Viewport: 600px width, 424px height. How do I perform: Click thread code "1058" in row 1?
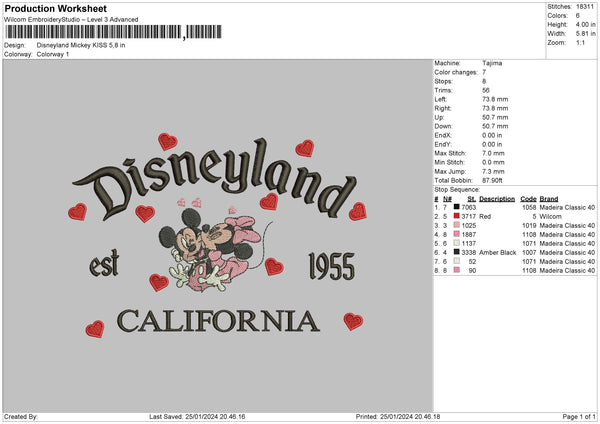click(529, 207)
